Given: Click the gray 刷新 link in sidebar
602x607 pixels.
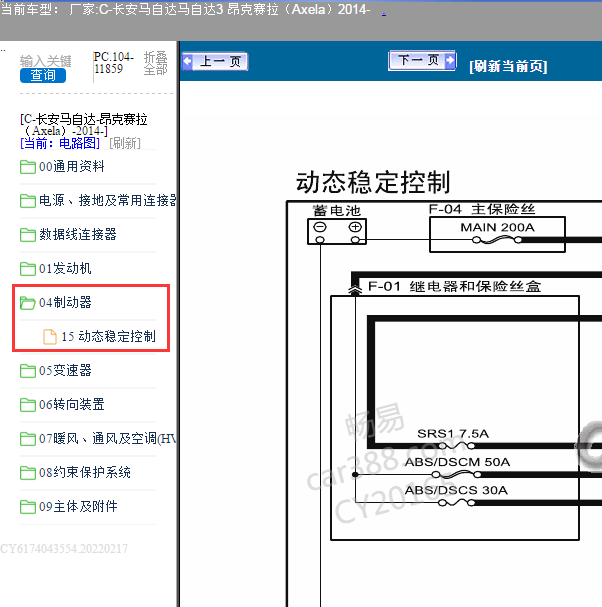Looking at the screenshot, I should [125, 143].
